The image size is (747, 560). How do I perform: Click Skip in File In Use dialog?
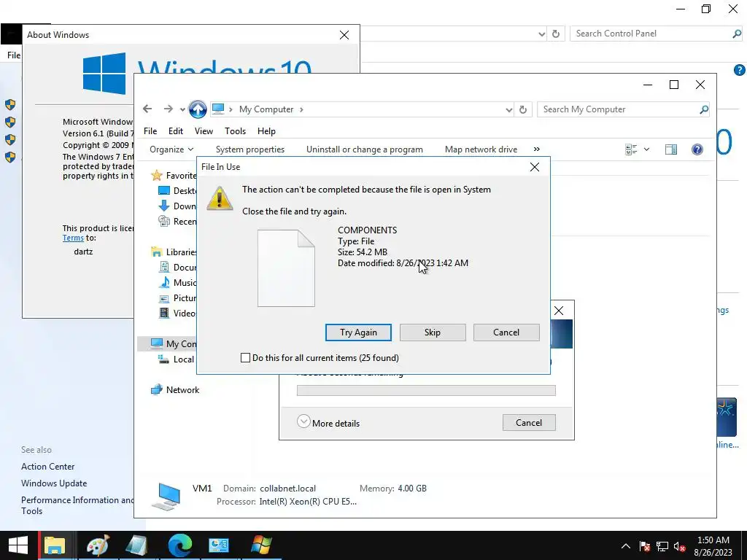click(433, 332)
